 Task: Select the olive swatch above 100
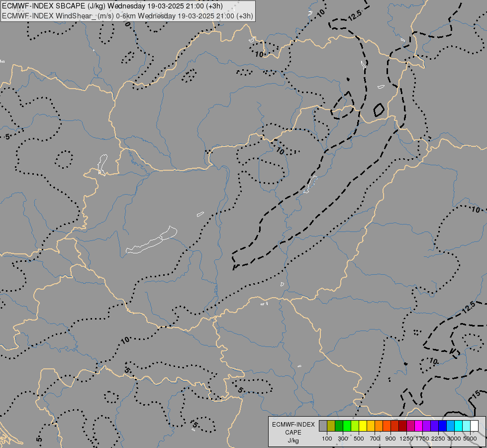(331, 426)
